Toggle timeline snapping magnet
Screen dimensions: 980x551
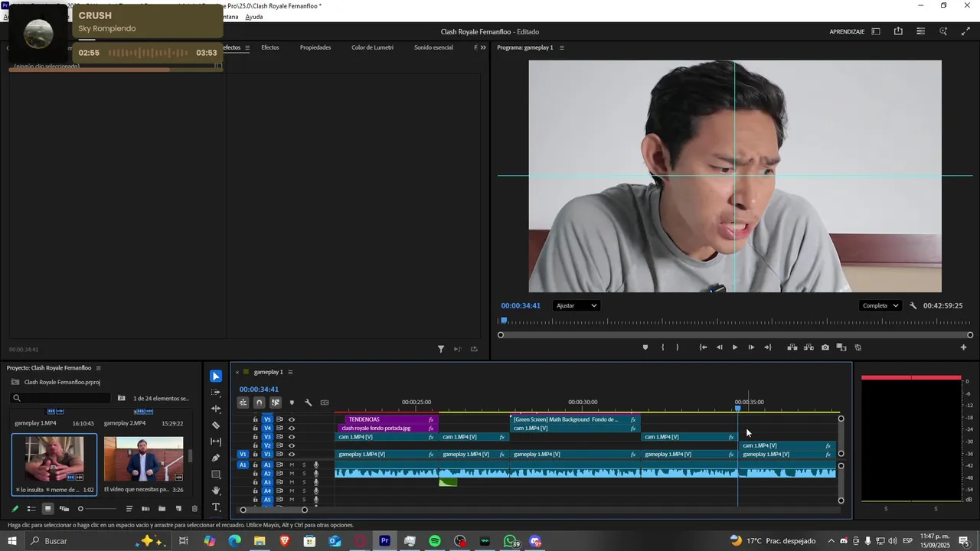(259, 403)
